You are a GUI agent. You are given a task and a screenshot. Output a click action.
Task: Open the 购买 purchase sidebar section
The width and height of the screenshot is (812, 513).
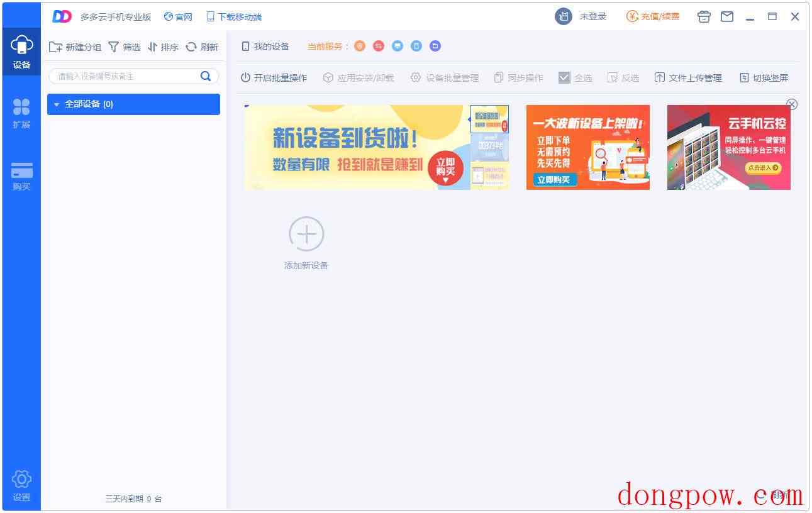[x=21, y=176]
